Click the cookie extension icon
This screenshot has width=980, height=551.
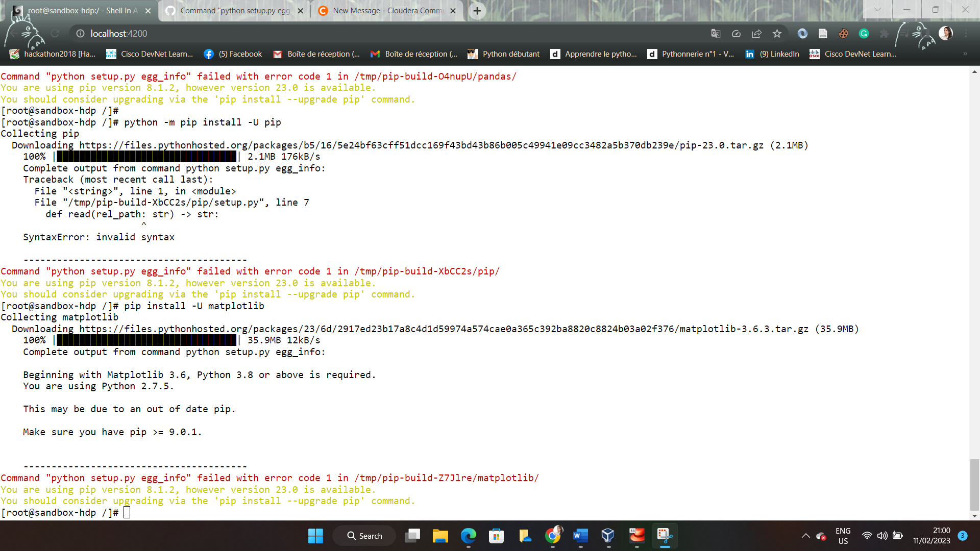pos(843,34)
